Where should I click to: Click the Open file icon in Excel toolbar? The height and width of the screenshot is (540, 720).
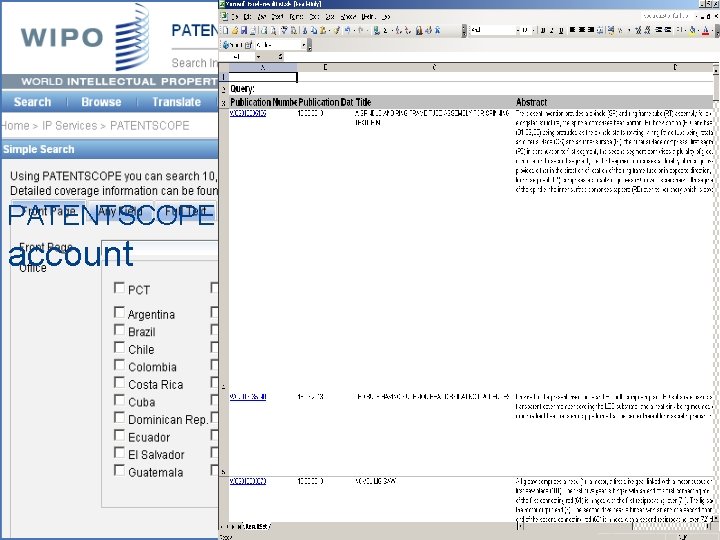click(x=235, y=30)
